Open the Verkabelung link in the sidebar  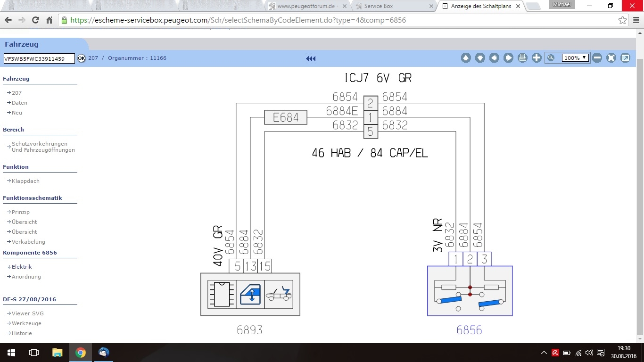click(x=28, y=242)
